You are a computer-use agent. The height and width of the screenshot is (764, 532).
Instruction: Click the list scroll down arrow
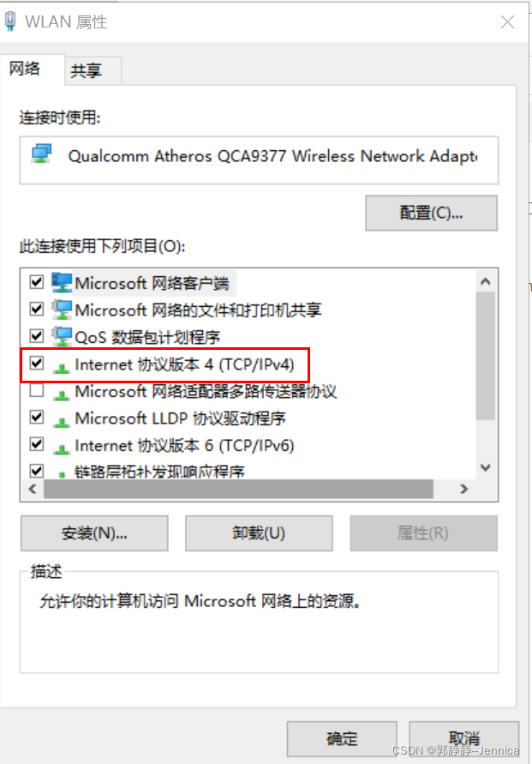485,468
